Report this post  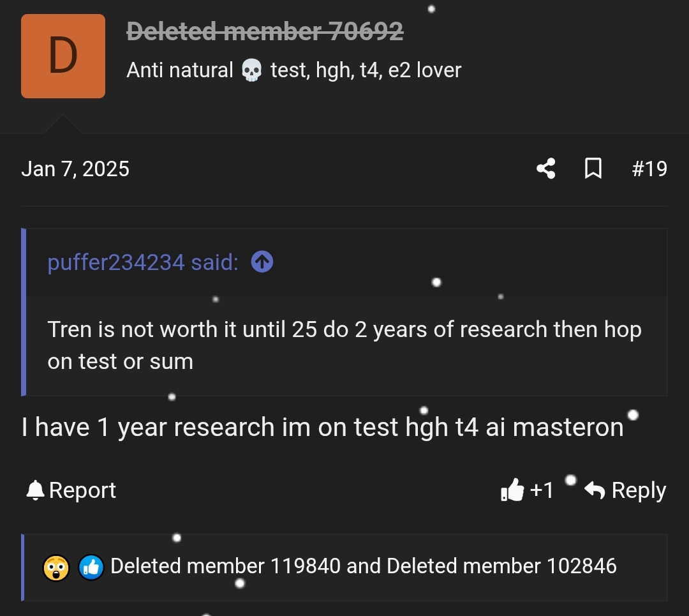[83, 490]
